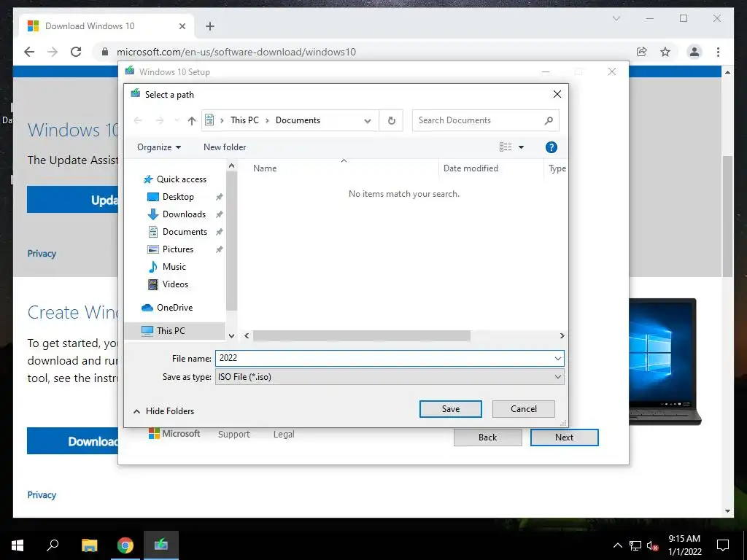
Task: Expand File name history dropdown
Action: (557, 359)
